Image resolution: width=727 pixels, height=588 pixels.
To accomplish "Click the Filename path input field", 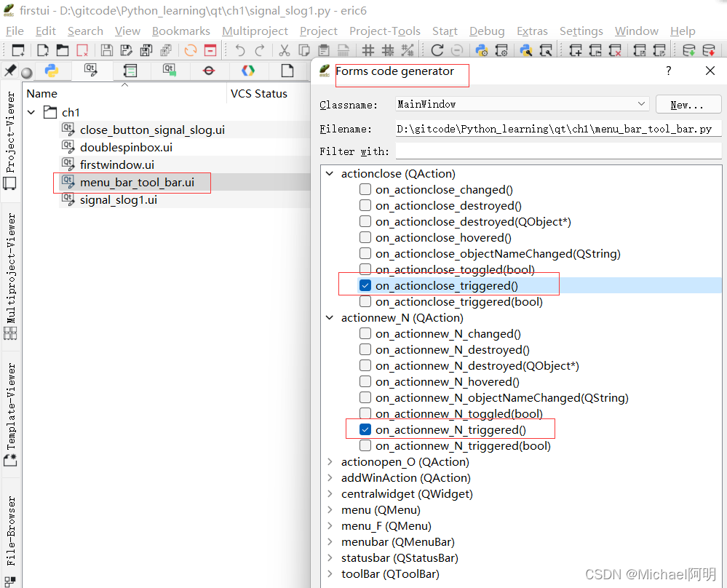I will pyautogui.click(x=558, y=129).
